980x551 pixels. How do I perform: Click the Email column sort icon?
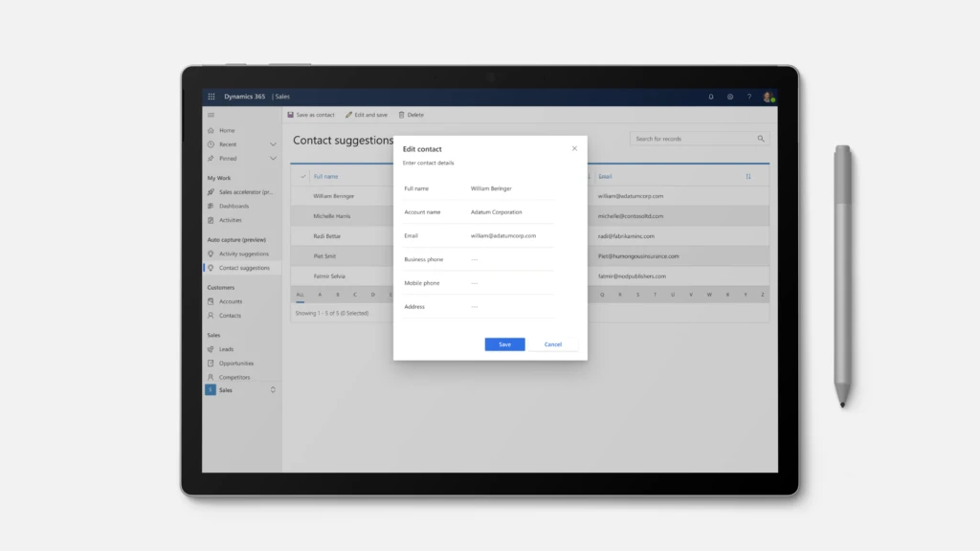(x=748, y=176)
